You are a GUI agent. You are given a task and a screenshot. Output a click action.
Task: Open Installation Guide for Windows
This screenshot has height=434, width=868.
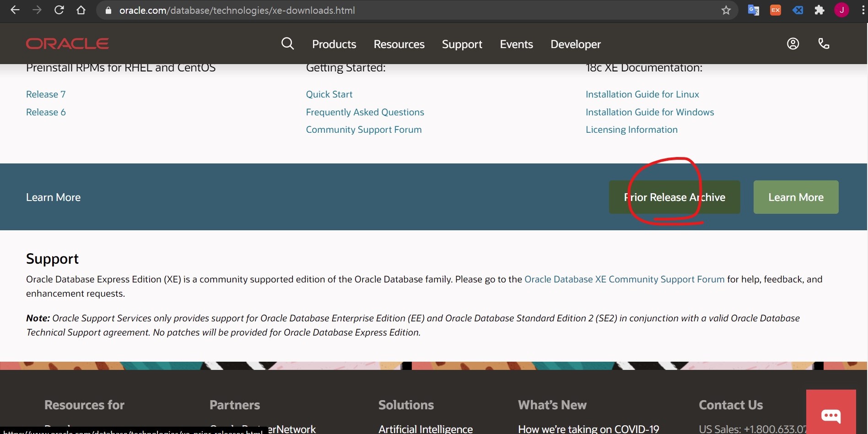[x=650, y=112]
